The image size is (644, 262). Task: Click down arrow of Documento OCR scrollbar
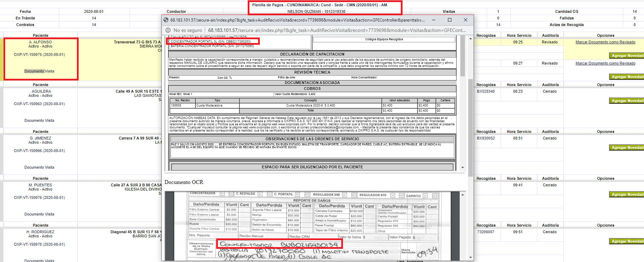tap(470, 257)
